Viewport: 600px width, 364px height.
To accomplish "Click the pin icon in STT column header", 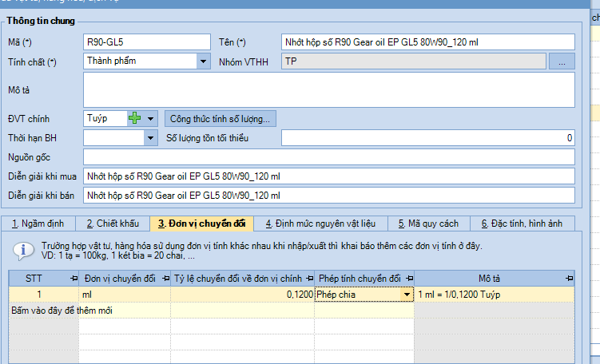I will (x=73, y=278).
